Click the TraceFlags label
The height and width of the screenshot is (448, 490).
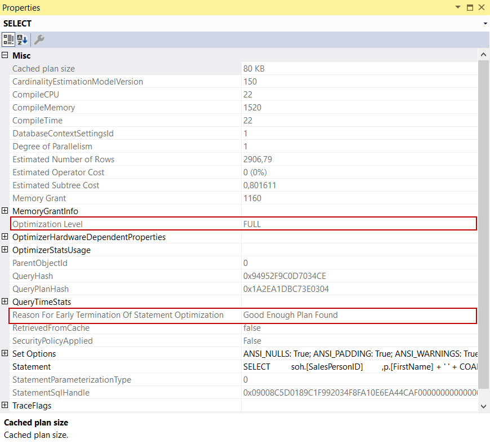coord(32,406)
